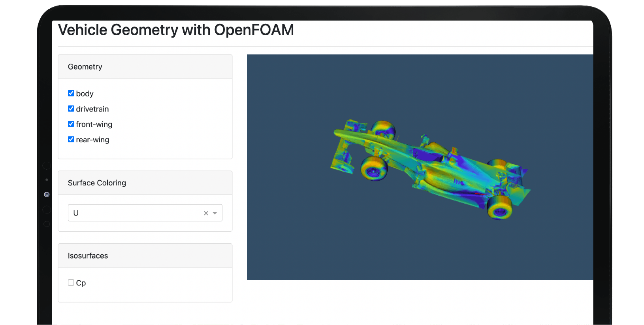Click the Surface Coloring field showing U
Viewport: 644px width, 325px height.
point(145,213)
